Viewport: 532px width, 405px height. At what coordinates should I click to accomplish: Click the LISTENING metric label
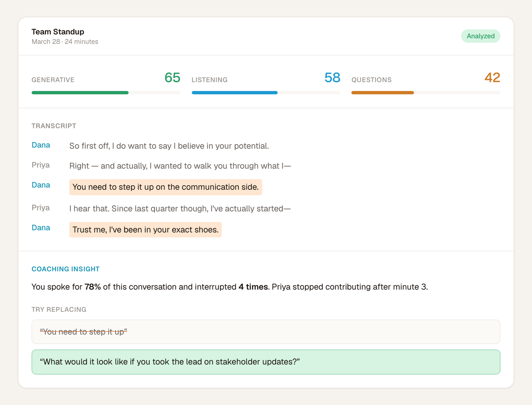coord(209,80)
